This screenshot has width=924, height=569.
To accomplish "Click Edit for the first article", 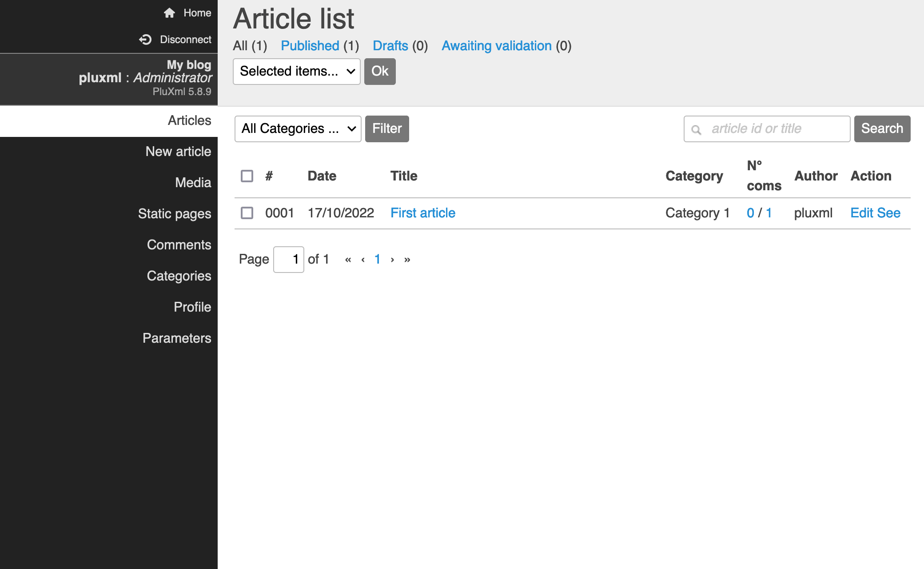I will (862, 213).
